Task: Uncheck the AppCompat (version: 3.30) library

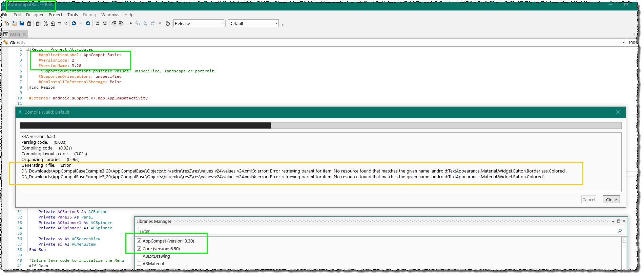Action: [x=139, y=241]
